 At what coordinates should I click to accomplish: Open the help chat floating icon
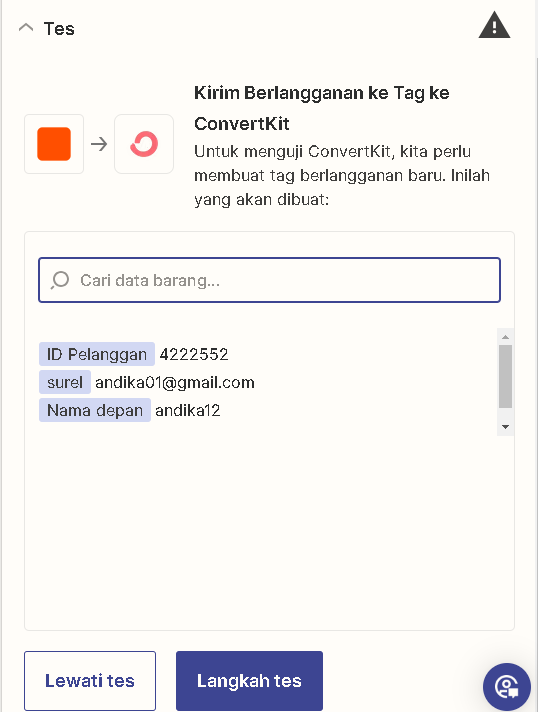(x=507, y=687)
